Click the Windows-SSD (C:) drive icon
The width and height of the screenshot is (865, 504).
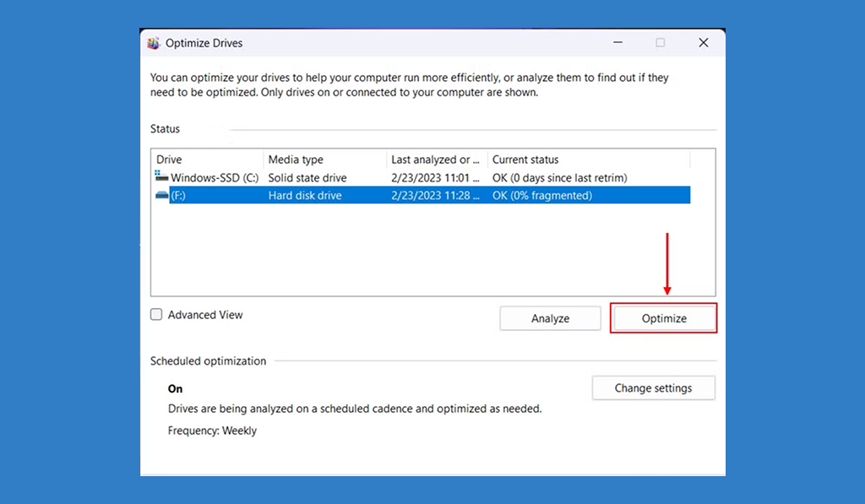(x=161, y=176)
